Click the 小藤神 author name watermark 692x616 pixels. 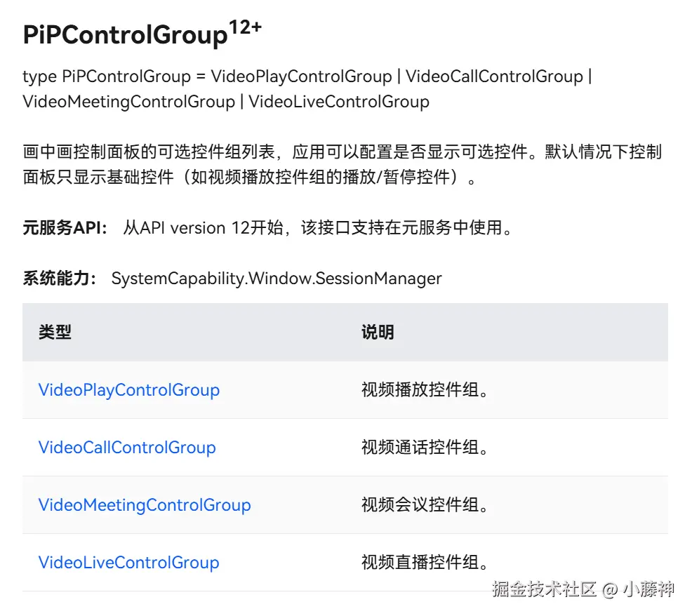tap(648, 589)
